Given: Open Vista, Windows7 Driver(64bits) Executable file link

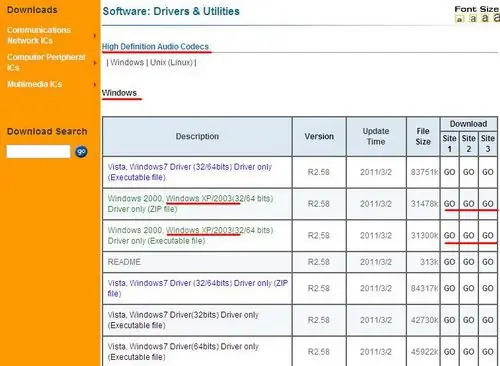Looking at the screenshot, I should coord(183,352).
